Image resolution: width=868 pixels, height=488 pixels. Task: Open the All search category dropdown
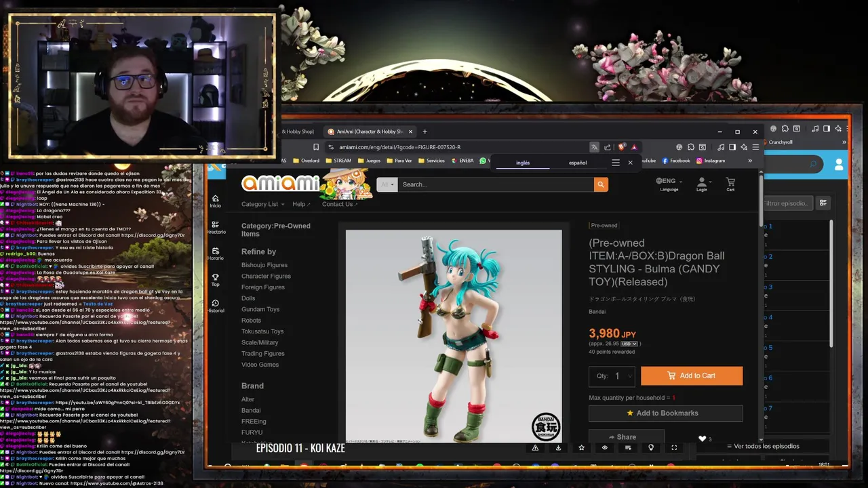(x=387, y=184)
